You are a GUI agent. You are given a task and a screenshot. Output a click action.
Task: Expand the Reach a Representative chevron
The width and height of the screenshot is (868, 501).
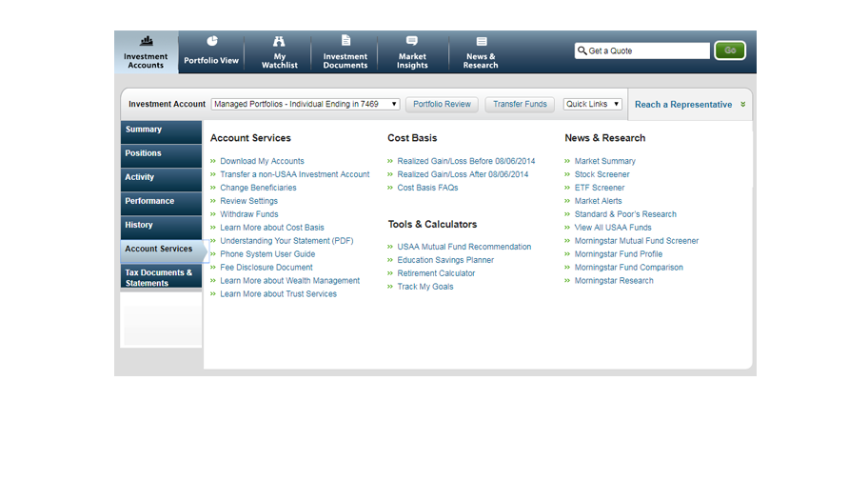(x=743, y=104)
